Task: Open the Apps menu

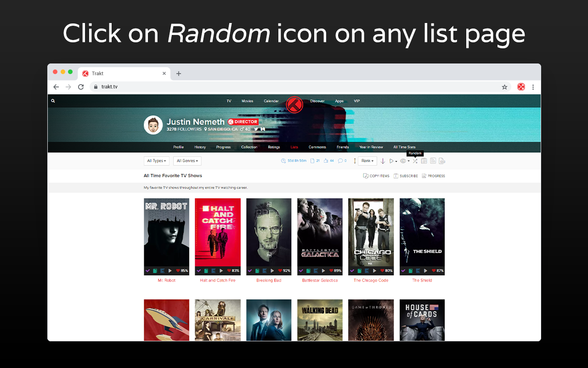Action: tap(339, 101)
